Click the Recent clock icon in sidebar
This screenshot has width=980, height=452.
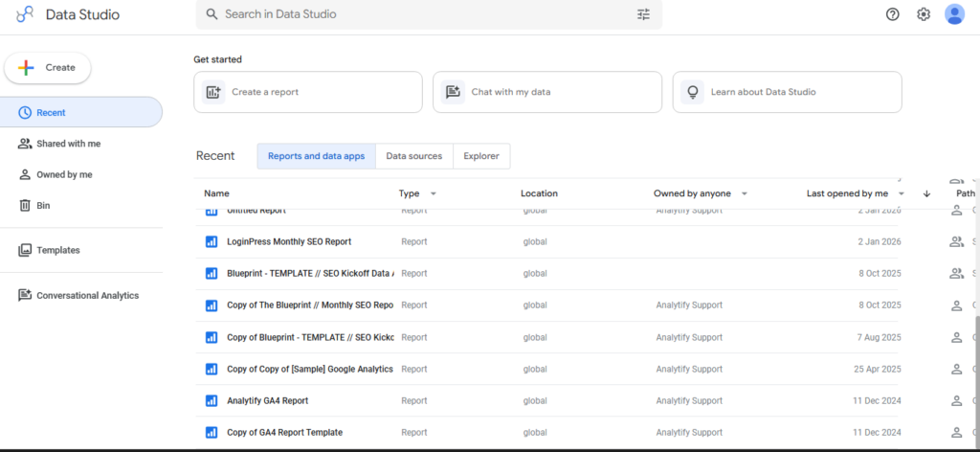click(24, 113)
